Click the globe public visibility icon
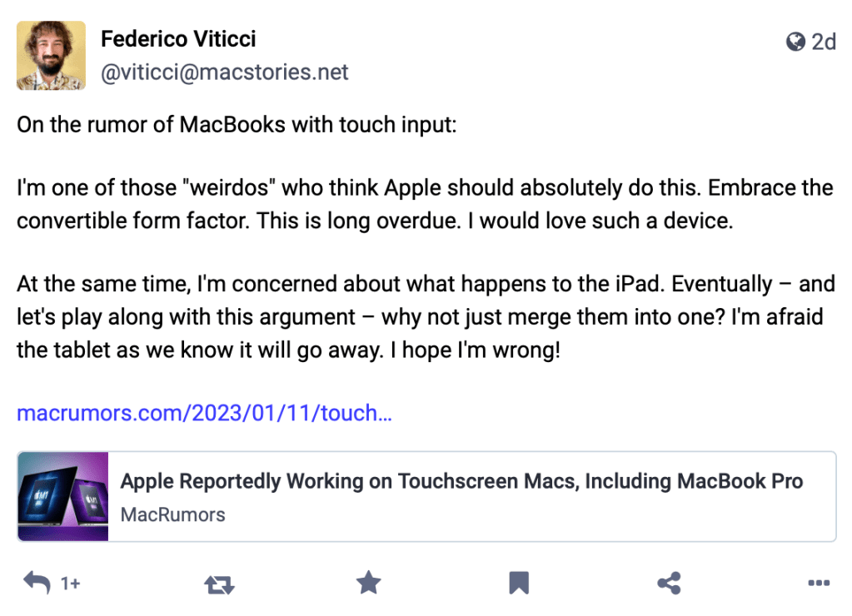Screen dimensions: 852x616 coord(795,41)
